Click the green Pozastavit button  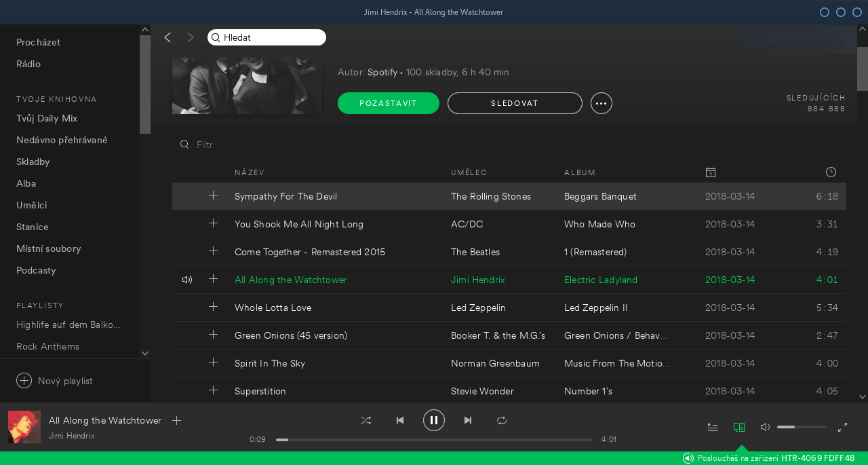coord(389,103)
